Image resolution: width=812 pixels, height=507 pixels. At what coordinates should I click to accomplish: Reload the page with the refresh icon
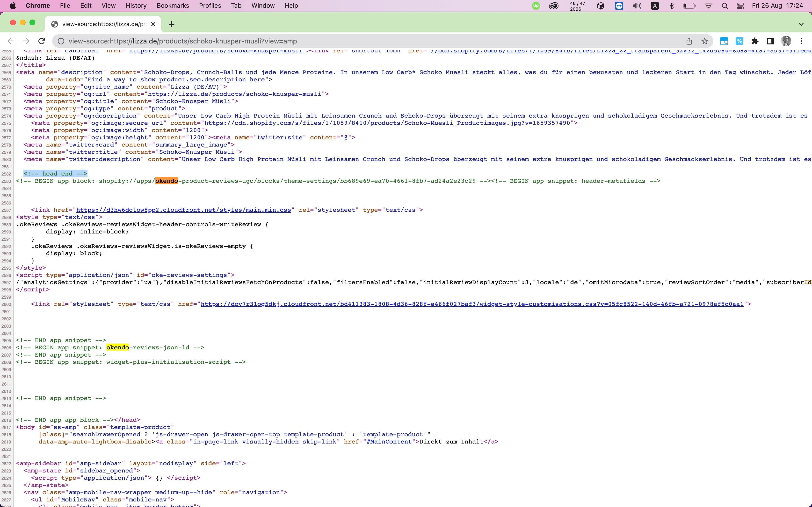tap(42, 41)
